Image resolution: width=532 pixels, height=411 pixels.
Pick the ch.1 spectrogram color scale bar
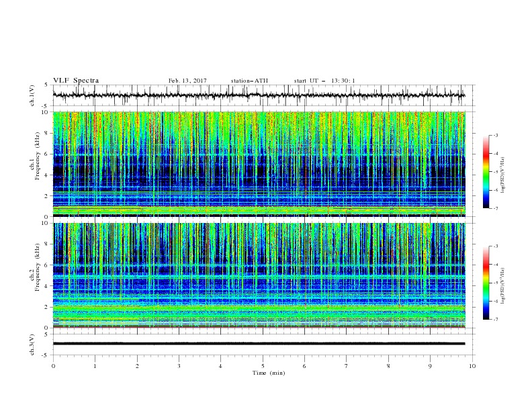coord(486,172)
